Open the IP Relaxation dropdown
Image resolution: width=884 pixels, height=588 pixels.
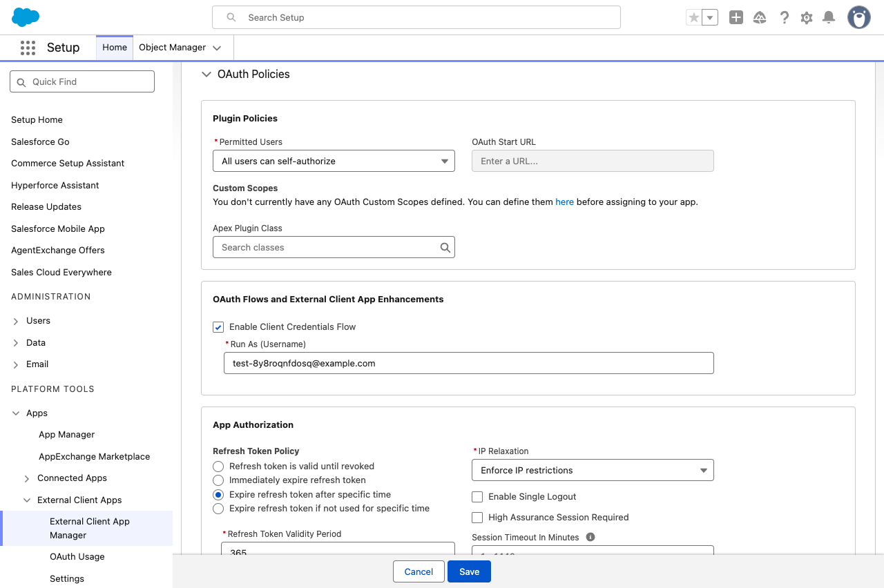click(593, 470)
